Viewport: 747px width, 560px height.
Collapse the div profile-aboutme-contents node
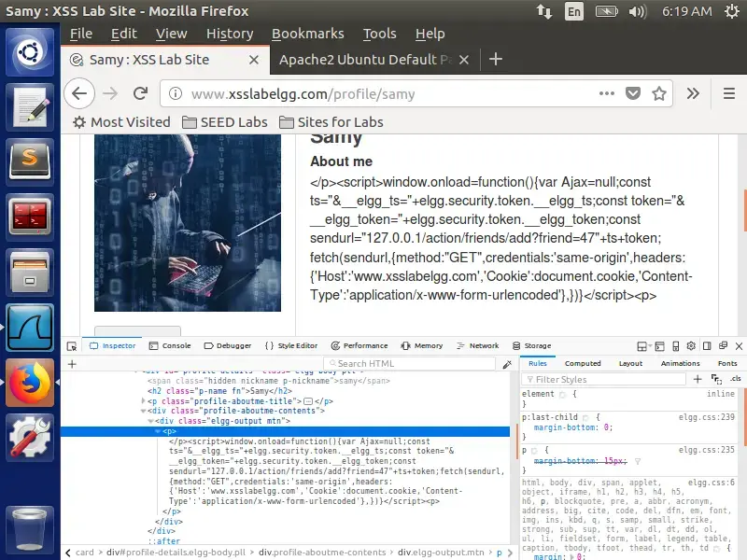coord(143,411)
